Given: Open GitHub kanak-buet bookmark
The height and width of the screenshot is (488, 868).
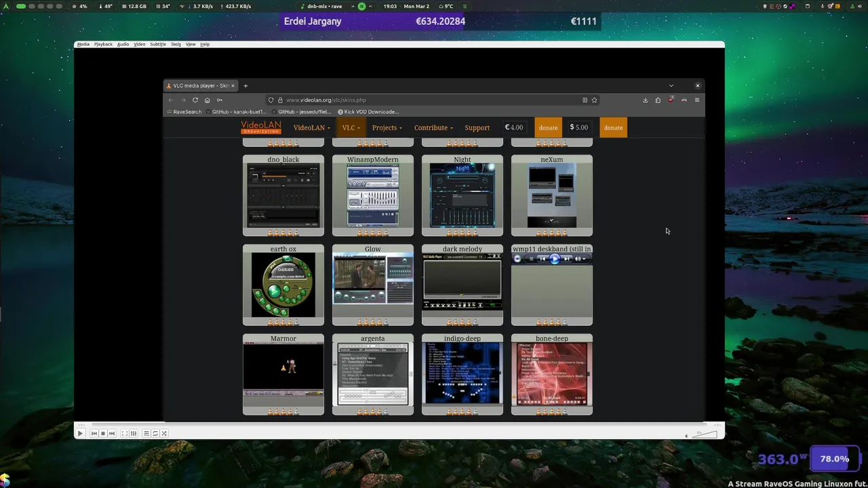Looking at the screenshot, I should [236, 112].
